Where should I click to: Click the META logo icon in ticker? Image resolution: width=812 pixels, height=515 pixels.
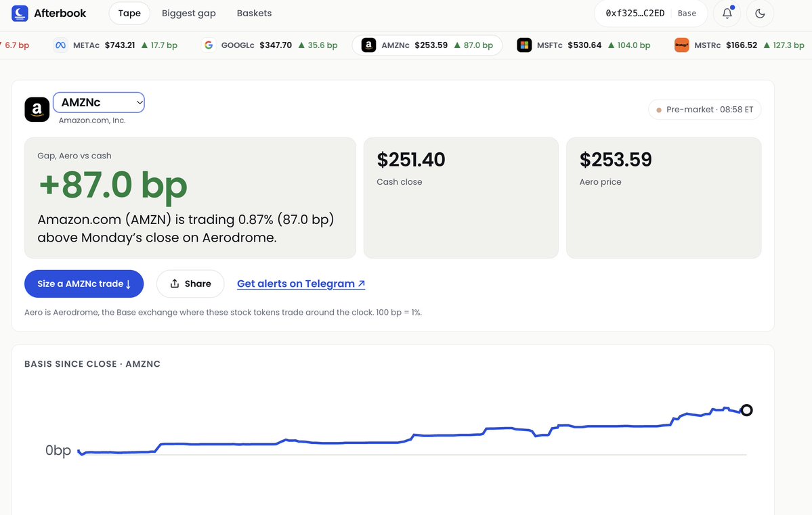(60, 45)
